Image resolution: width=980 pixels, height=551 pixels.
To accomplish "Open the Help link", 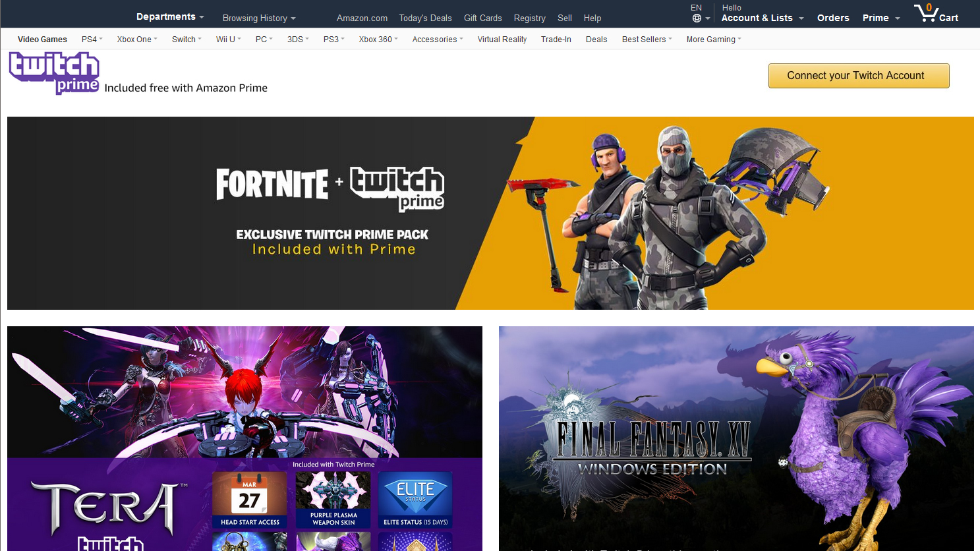I will click(592, 18).
